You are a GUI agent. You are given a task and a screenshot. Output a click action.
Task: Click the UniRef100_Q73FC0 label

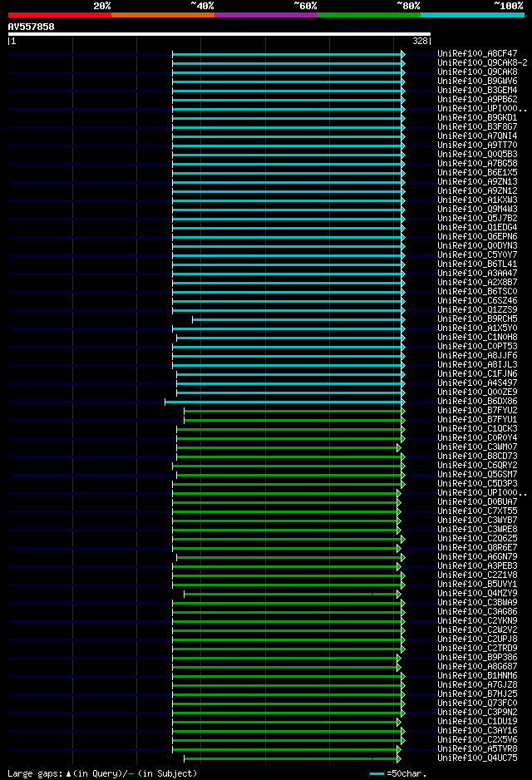click(477, 703)
